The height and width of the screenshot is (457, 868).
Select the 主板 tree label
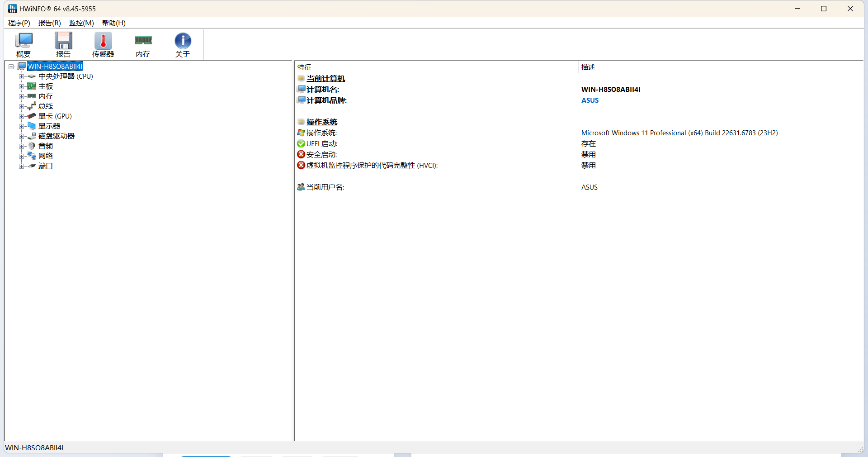pos(46,86)
